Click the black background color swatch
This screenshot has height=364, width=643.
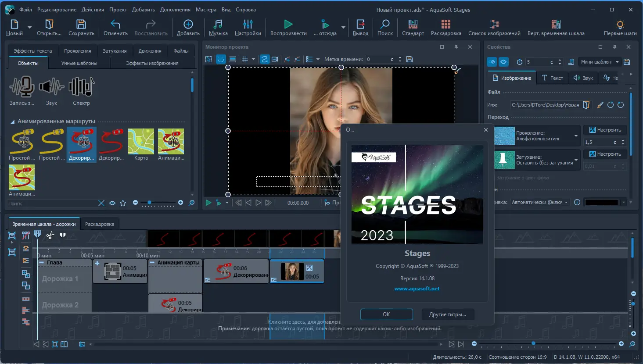click(x=601, y=202)
